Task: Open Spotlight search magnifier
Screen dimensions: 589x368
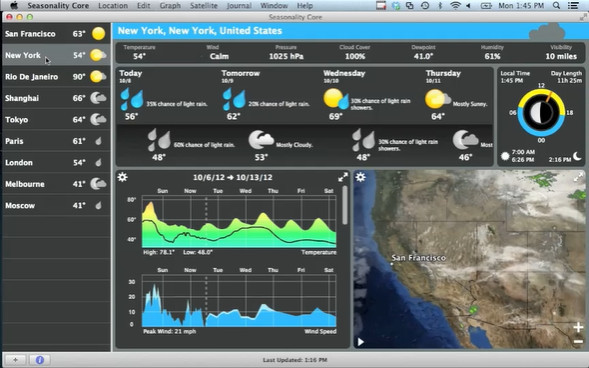Action: (x=556, y=5)
